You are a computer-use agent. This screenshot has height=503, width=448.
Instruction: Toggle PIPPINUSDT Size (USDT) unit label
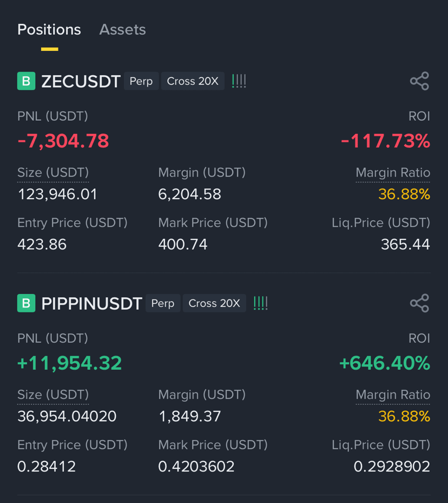tap(53, 395)
